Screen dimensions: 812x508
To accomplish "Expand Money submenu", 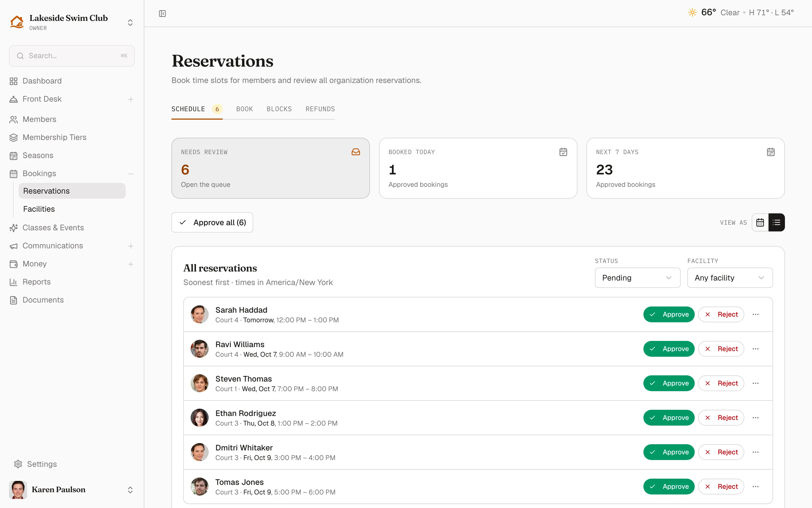I will point(131,264).
